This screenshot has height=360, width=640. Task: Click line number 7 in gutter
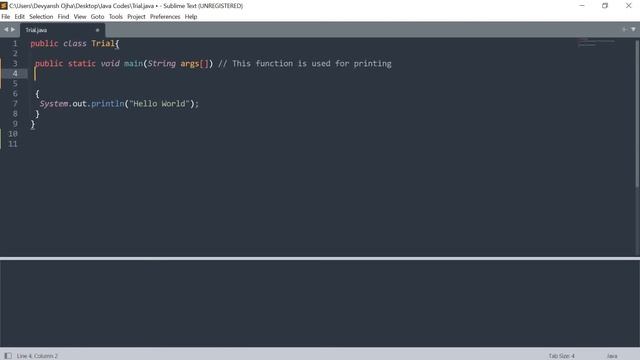point(15,104)
